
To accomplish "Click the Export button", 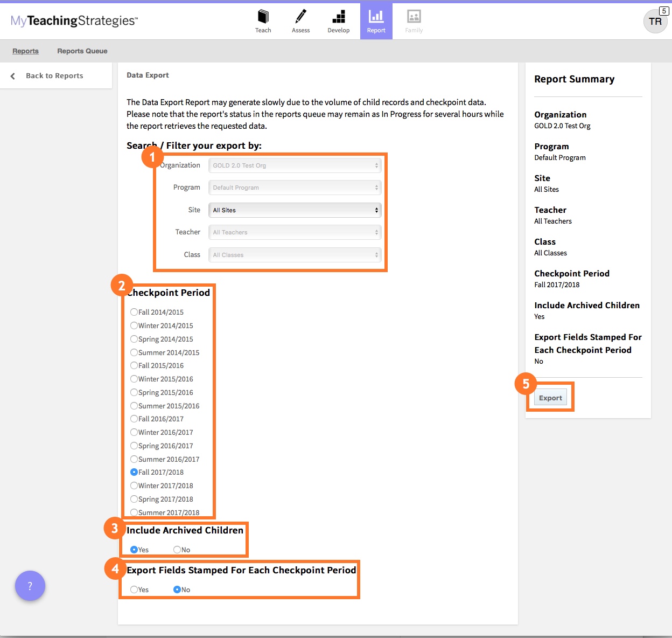I will tap(550, 398).
